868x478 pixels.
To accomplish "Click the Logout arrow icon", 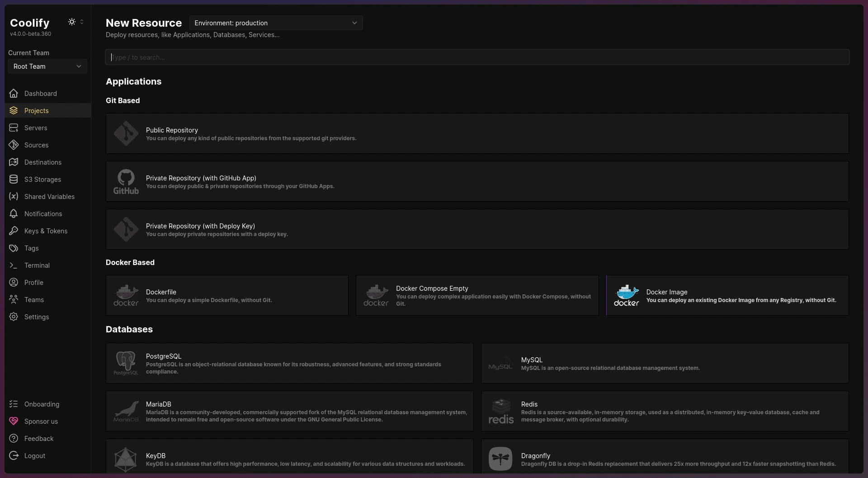I will pos(14,456).
